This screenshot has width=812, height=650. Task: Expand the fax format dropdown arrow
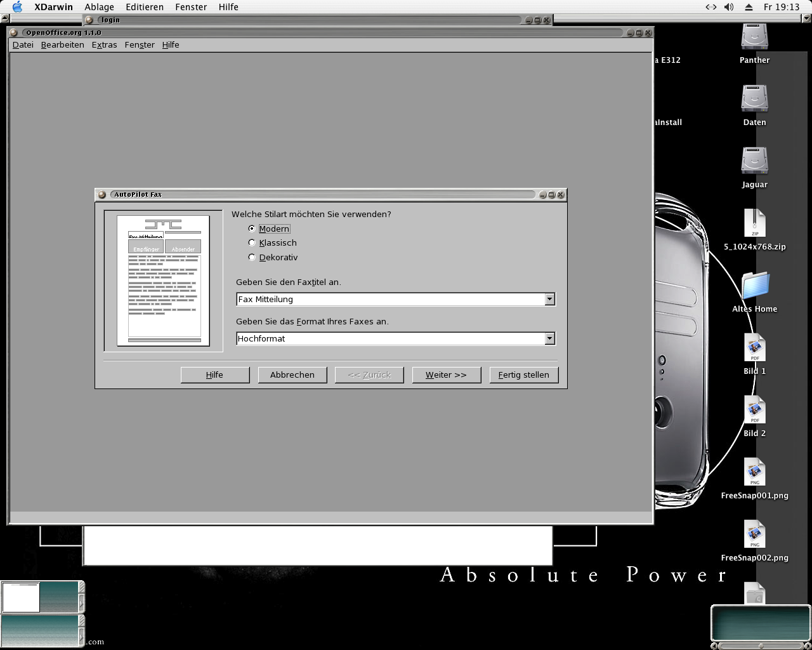click(549, 338)
